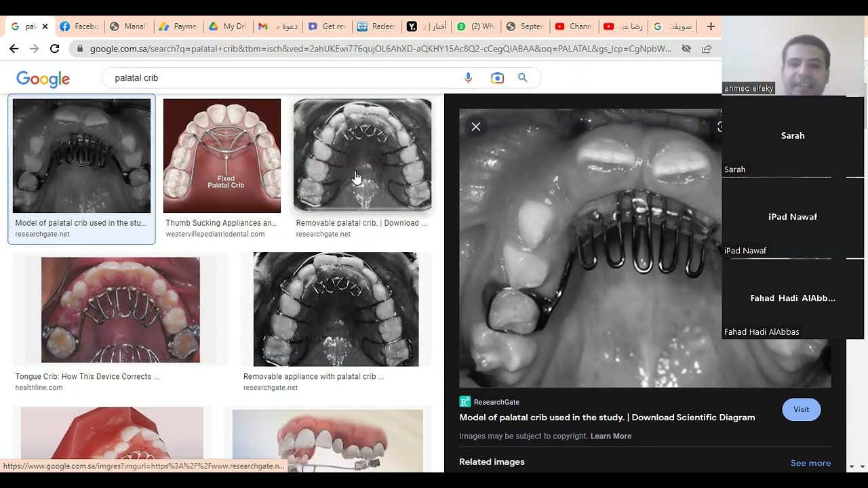Screen dimensions: 868x488
Task: Click the lock icon in address bar
Action: [x=80, y=49]
